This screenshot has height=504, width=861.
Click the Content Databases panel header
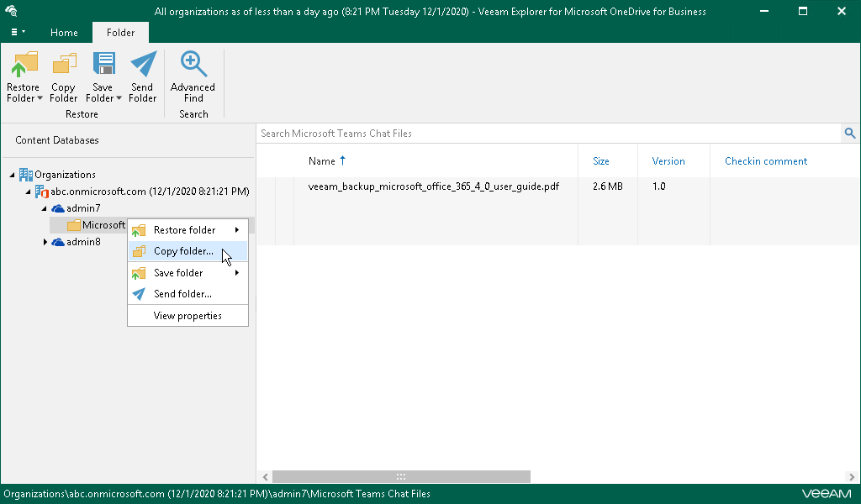57,140
